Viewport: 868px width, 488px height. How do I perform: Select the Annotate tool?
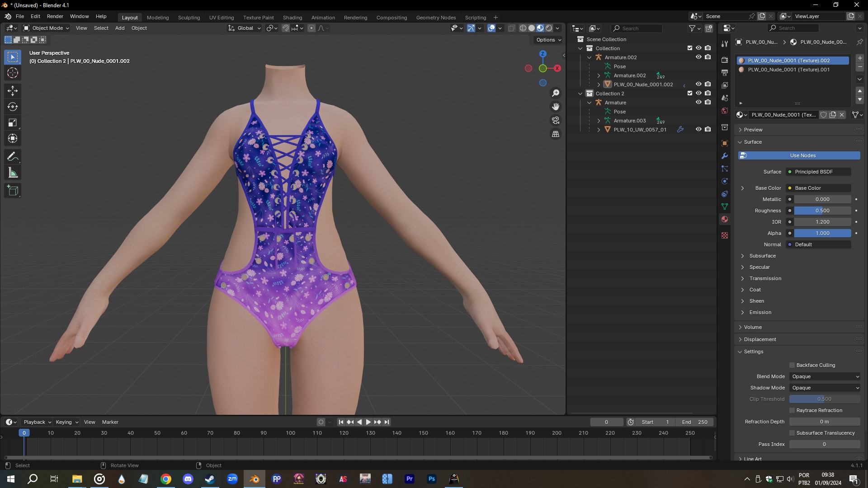[x=12, y=156]
